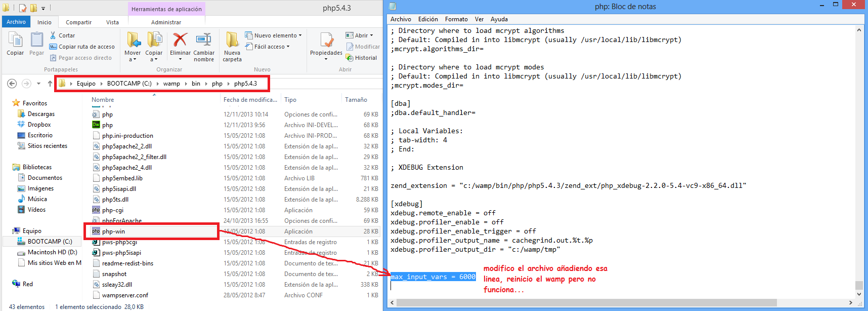This screenshot has width=868, height=311.
Task: Open Sitios recientes in sidebar
Action: point(42,146)
